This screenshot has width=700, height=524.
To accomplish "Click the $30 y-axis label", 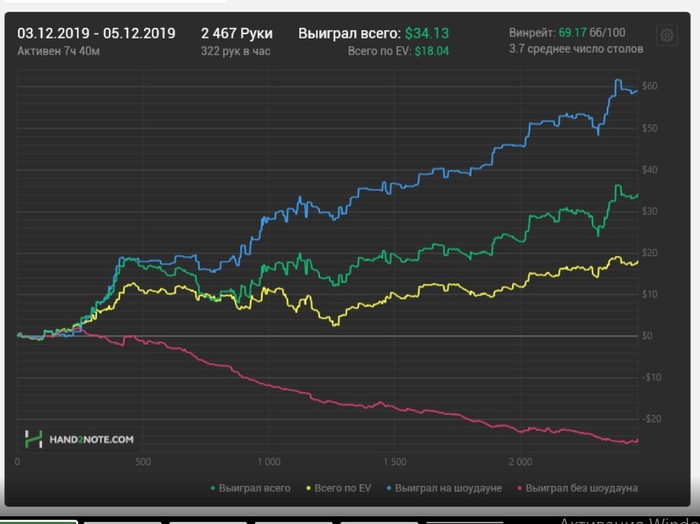I will (650, 211).
